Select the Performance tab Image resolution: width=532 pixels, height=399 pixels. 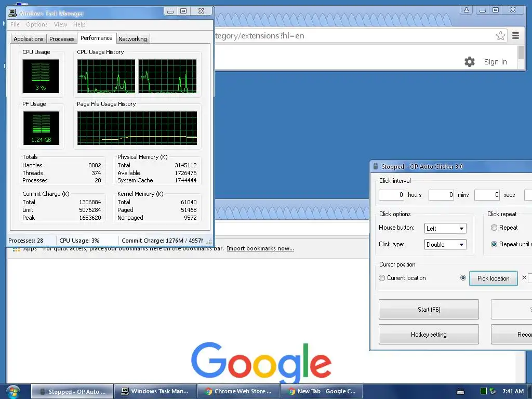coord(96,38)
